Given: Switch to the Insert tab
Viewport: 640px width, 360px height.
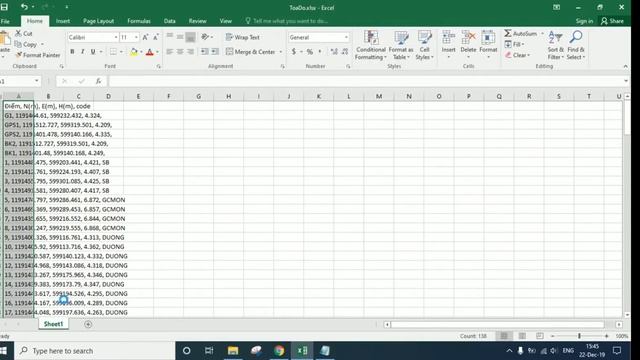Looking at the screenshot, I should [x=63, y=21].
